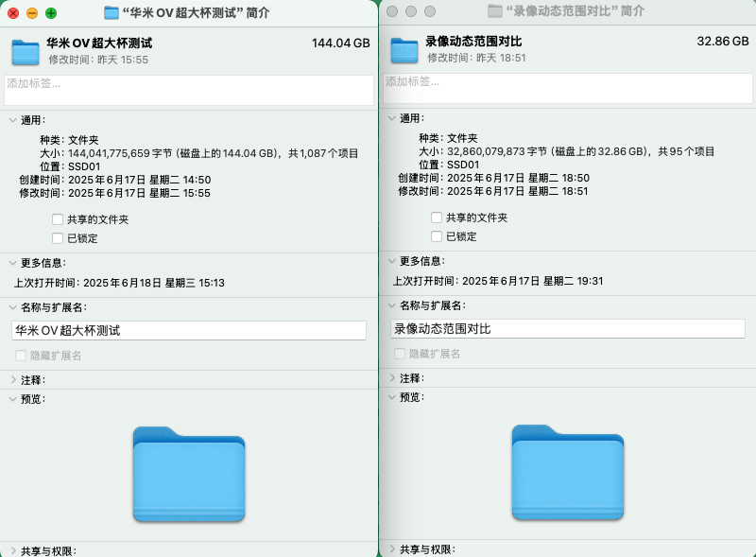Select large preview folder image in 华米OV超大杯测试 window
Viewport: 756px width, 557px height.
coord(189,474)
